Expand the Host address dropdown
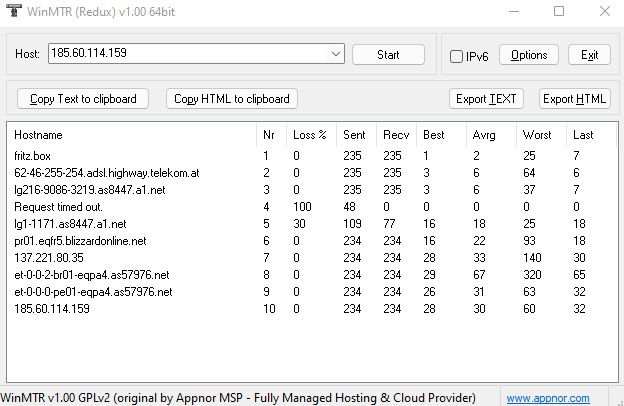Viewport: 624px width, 406px height. point(335,54)
